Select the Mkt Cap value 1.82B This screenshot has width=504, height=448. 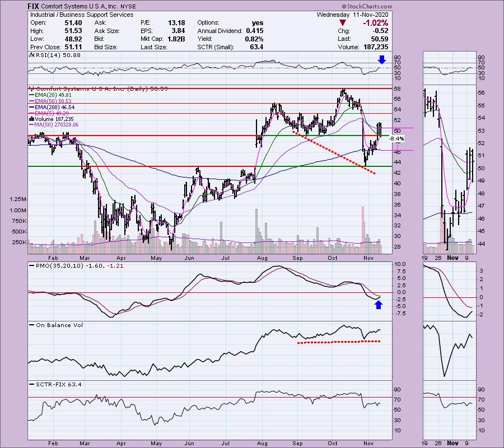point(176,39)
